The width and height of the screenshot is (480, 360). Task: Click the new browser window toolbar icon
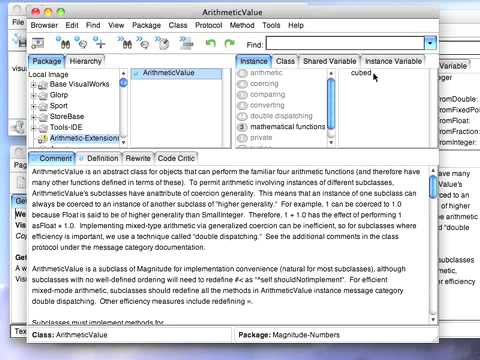[x=38, y=43]
